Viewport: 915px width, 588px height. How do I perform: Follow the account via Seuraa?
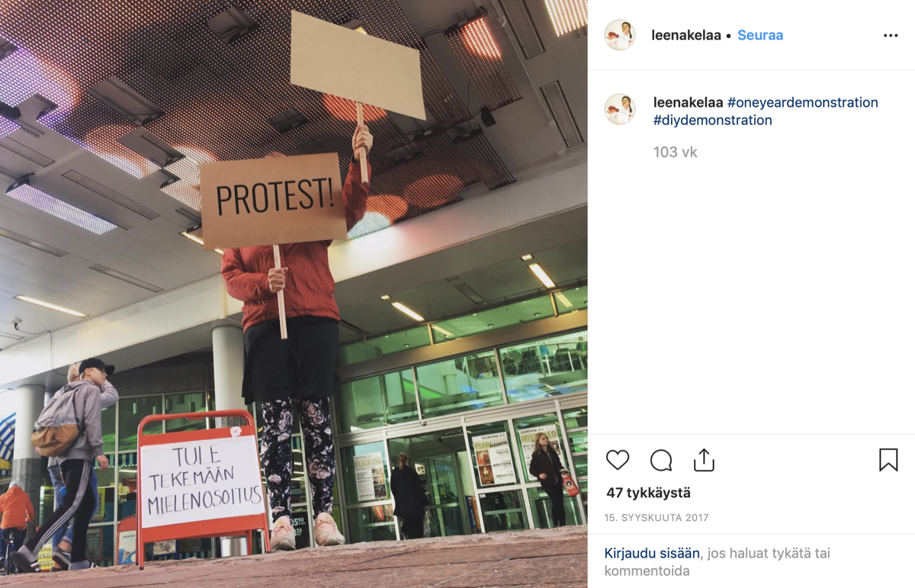(x=760, y=35)
